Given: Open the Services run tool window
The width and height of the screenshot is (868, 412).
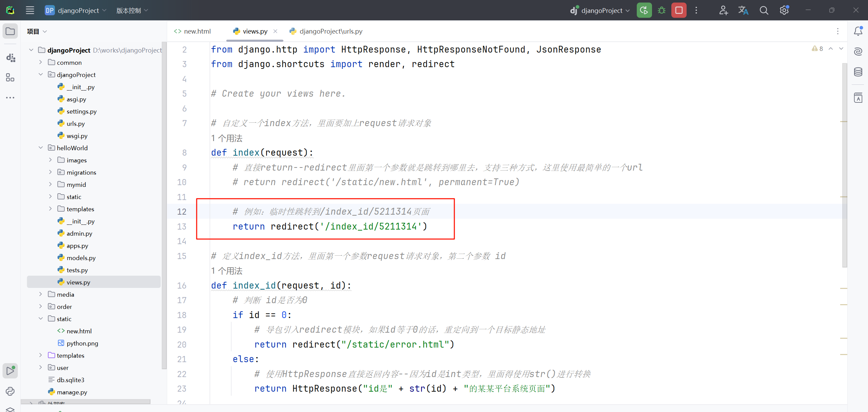Looking at the screenshot, I should 10,371.
